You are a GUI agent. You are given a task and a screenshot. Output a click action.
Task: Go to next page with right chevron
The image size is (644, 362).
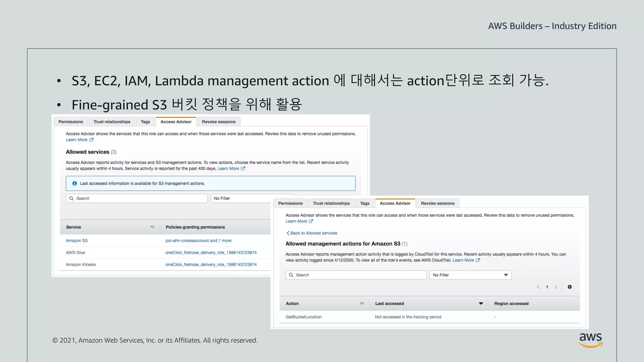[556, 287]
